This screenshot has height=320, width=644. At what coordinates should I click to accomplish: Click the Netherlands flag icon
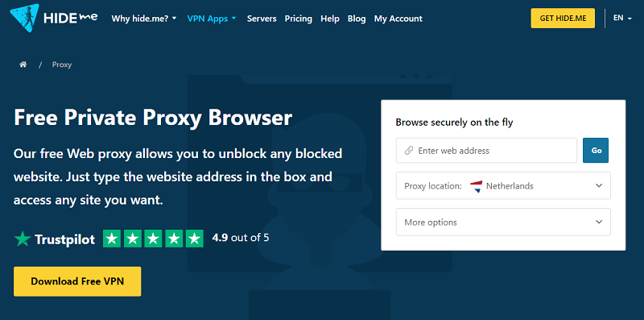click(x=476, y=186)
